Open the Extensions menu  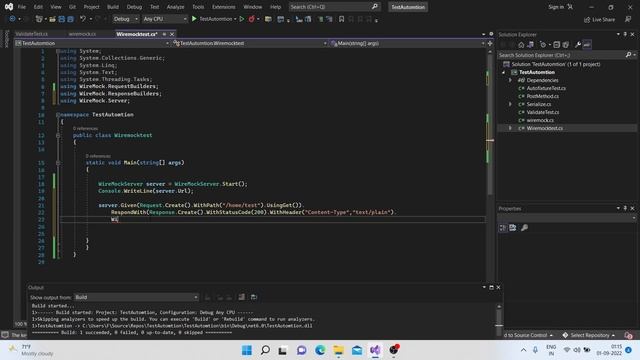coord(223,7)
